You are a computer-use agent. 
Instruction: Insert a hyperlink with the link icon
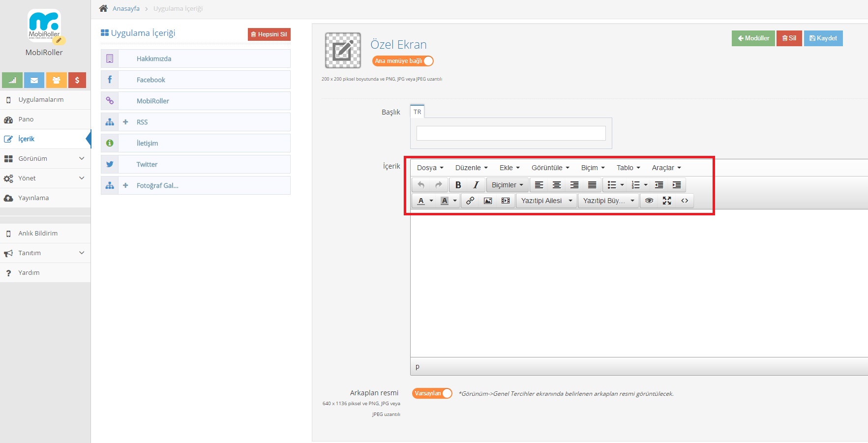(470, 201)
